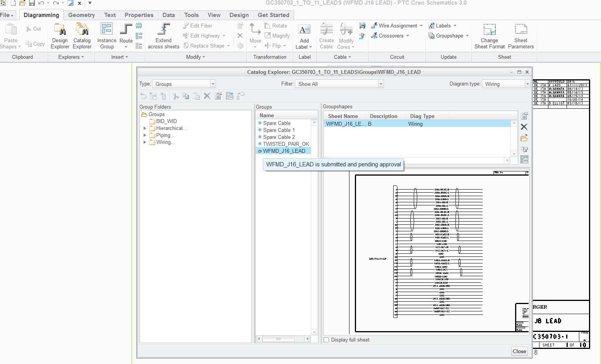Redo the last action
This screenshot has height=364, width=601.
56,3
